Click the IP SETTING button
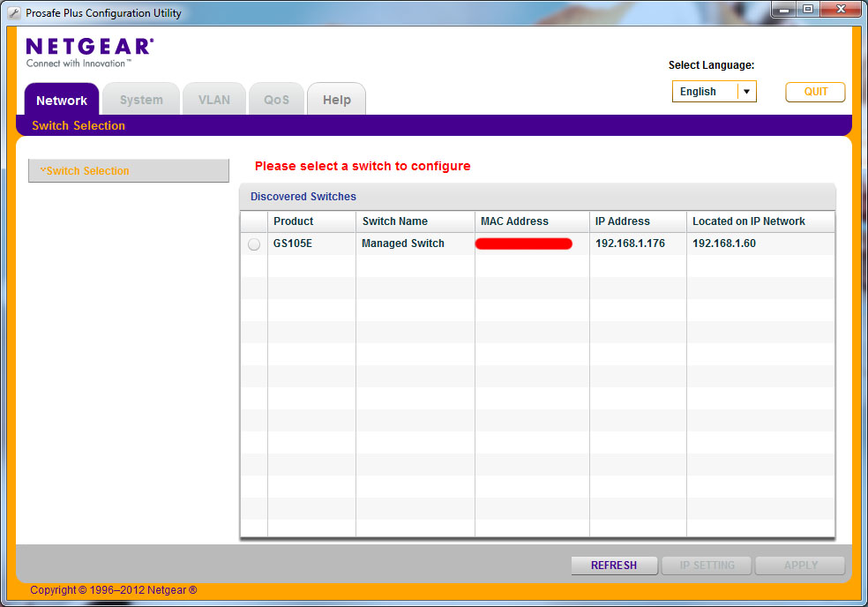Image resolution: width=868 pixels, height=607 pixels. [x=707, y=566]
